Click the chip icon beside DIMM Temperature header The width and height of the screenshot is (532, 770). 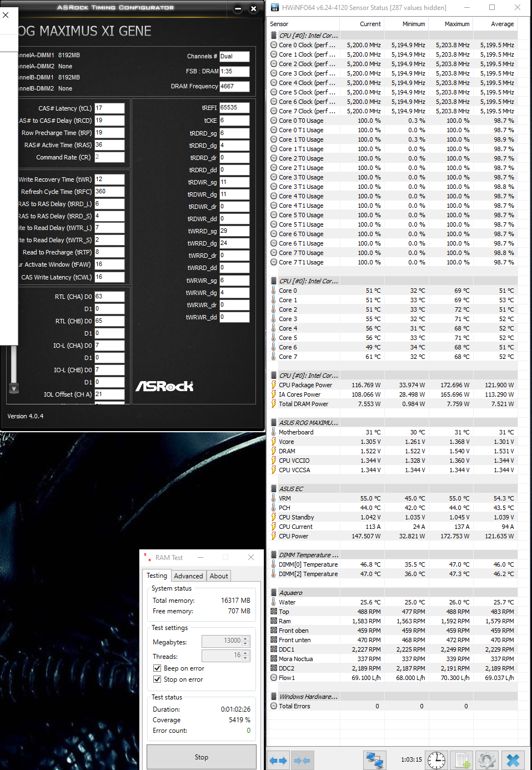point(274,555)
